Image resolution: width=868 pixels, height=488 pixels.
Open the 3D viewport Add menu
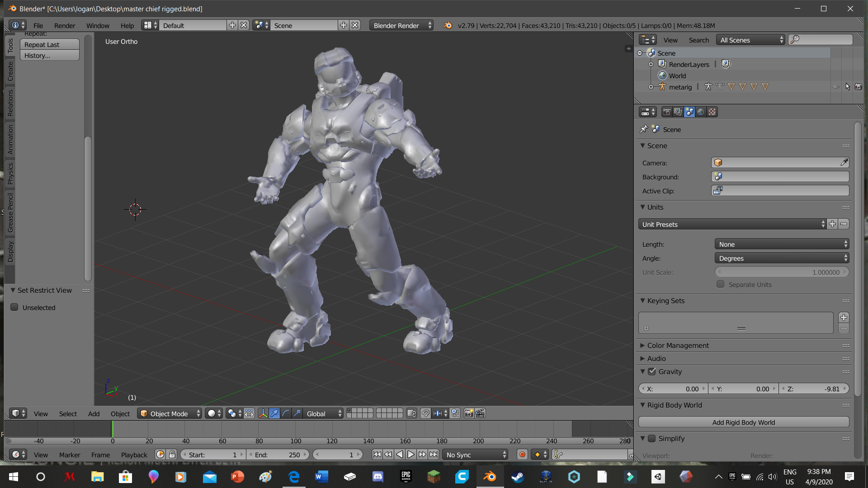(x=94, y=413)
